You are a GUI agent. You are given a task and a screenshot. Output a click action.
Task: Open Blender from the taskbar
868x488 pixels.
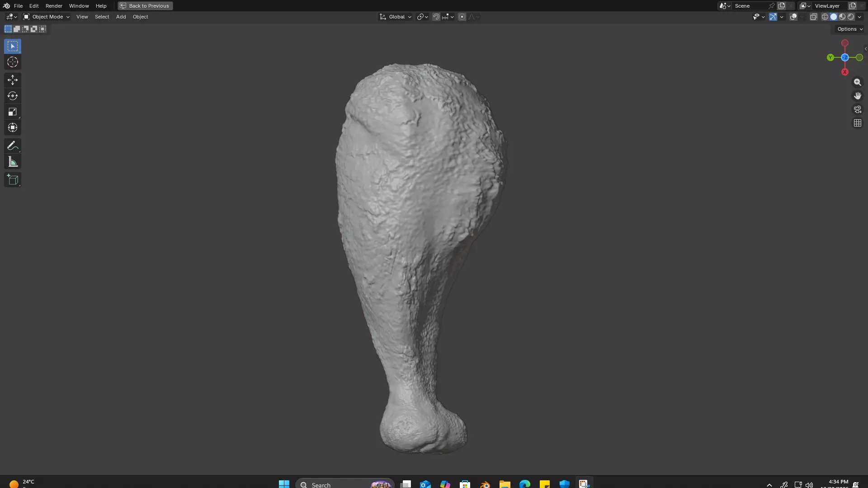[x=485, y=484]
